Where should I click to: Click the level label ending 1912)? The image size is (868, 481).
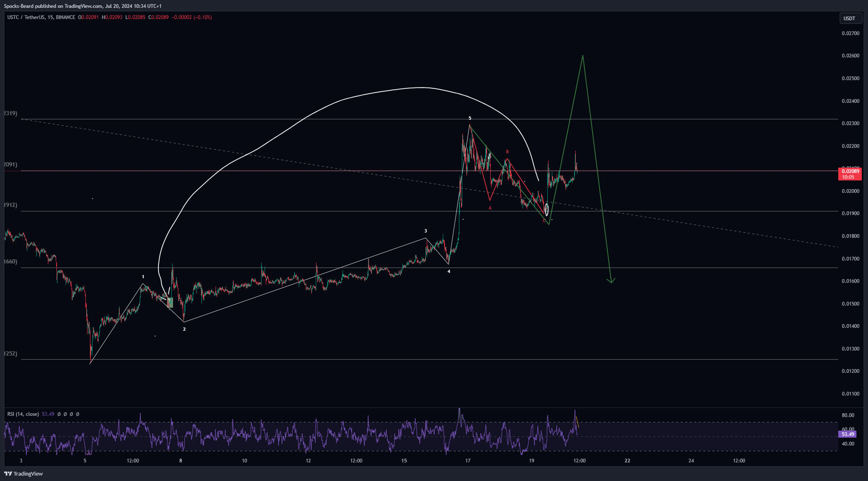pos(10,205)
